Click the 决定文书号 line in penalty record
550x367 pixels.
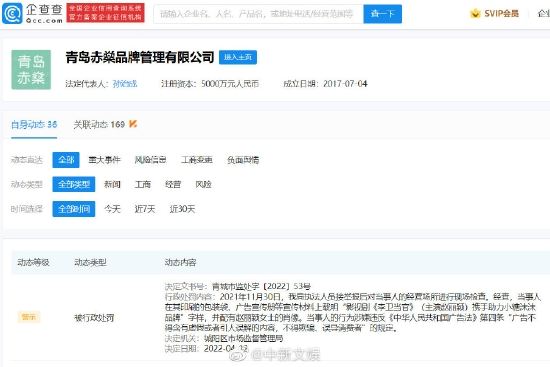point(238,286)
